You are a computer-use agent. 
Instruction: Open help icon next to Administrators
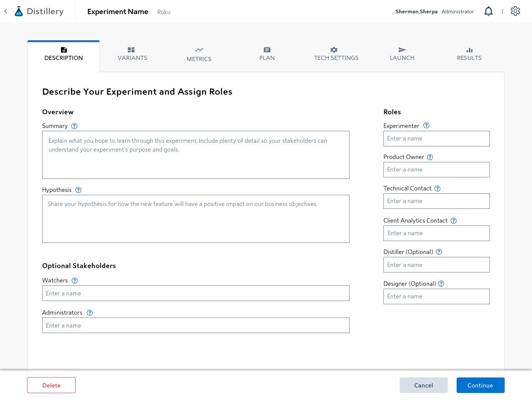point(90,313)
